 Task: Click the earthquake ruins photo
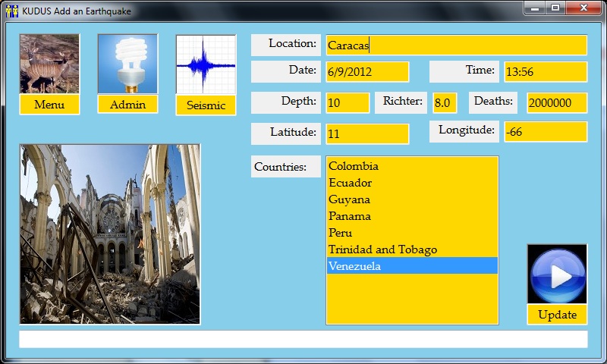coord(110,234)
